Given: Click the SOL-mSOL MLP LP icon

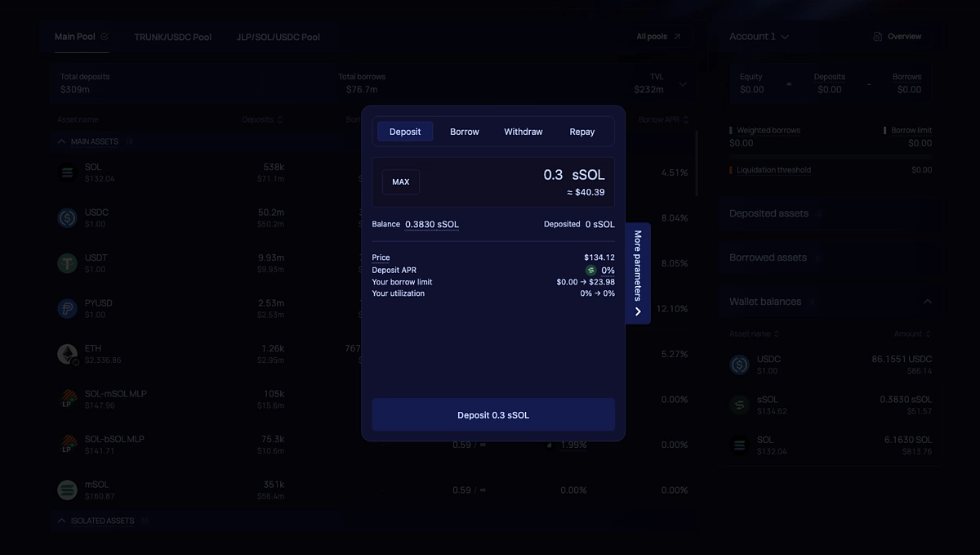Looking at the screenshot, I should point(67,399).
